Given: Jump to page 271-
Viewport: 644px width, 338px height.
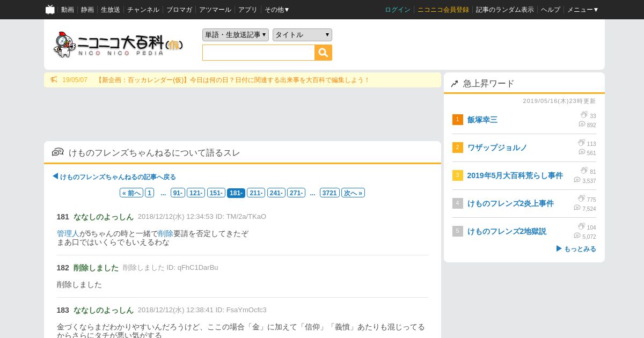Looking at the screenshot, I should (x=296, y=193).
